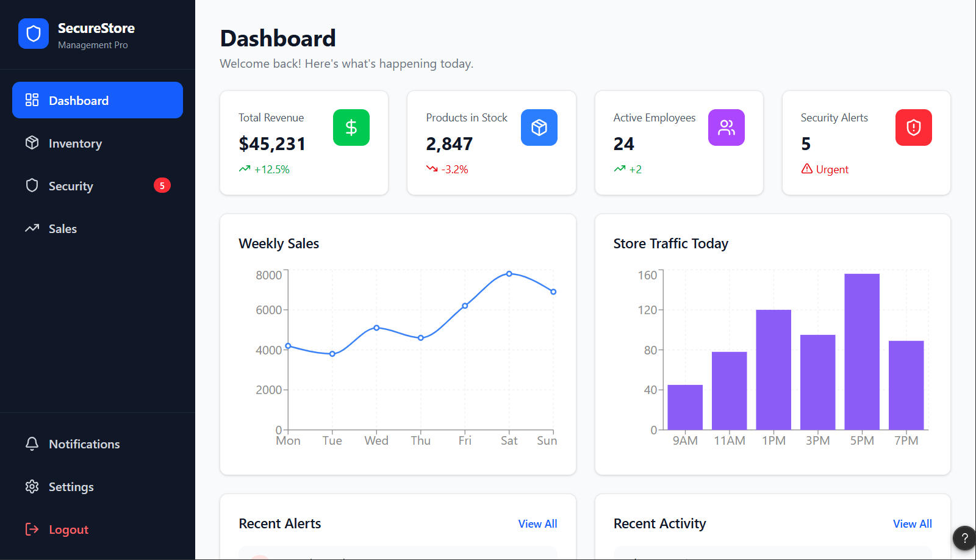View All recent activity
The image size is (976, 560).
pos(913,523)
